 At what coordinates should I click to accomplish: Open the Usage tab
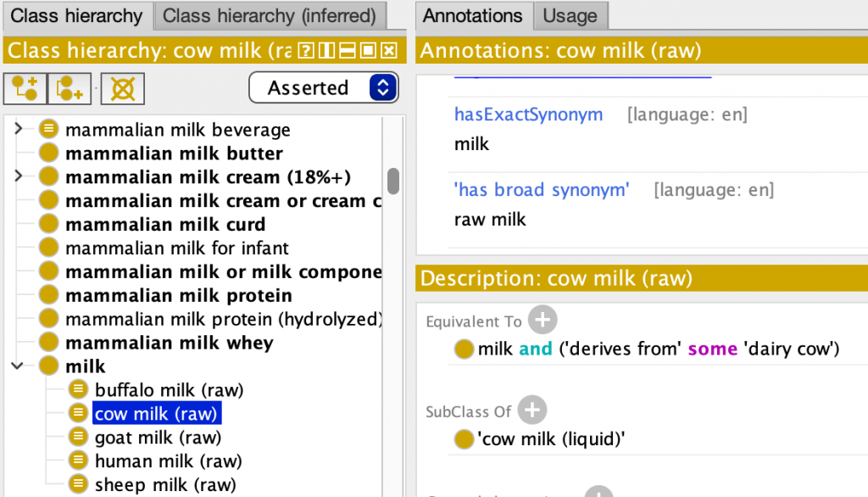(570, 15)
